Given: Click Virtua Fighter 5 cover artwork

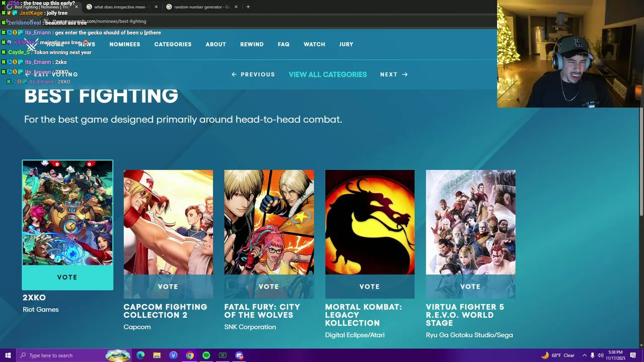Looking at the screenshot, I should tap(470, 222).
